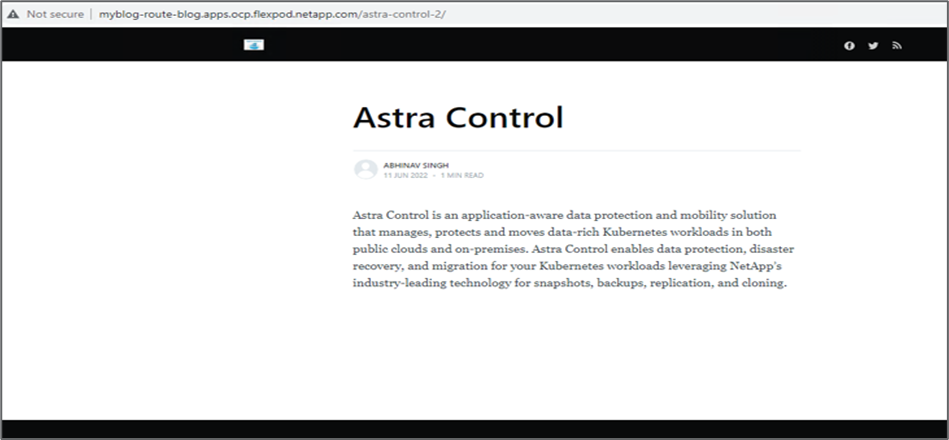Click the black footer bar
Screen dimensions: 949x440
[x=474, y=429]
